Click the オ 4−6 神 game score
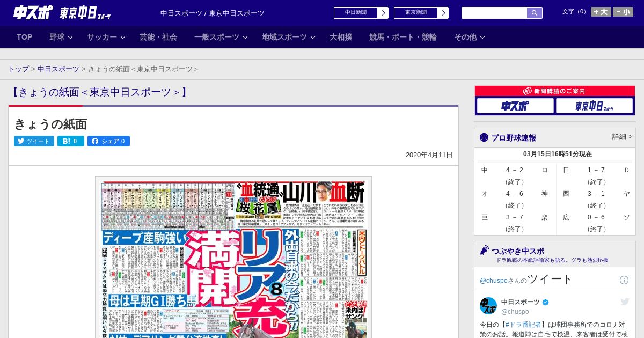Screen dimensions: 644x338 coord(514,194)
